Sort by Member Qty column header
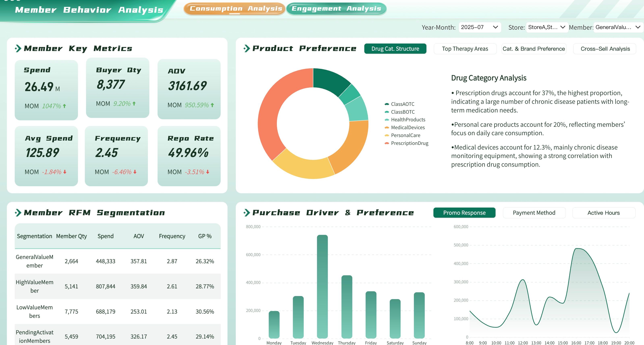Viewport: 644px width, 345px height. pyautogui.click(x=72, y=236)
